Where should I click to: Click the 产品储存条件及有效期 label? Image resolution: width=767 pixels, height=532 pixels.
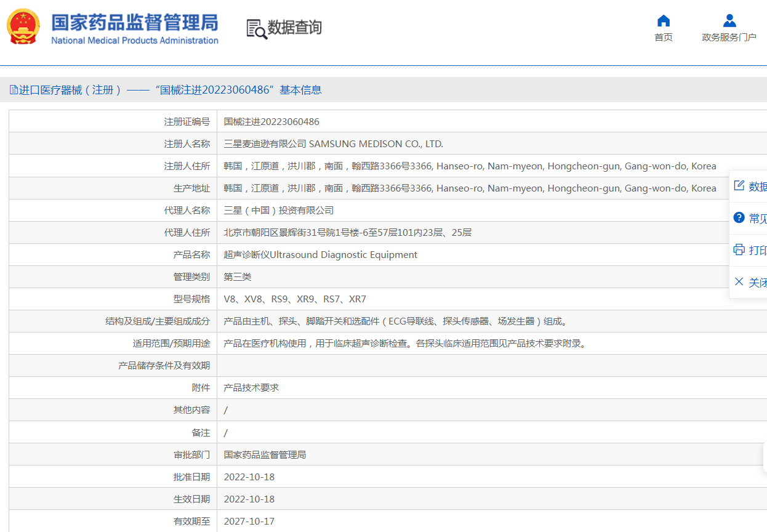164,366
